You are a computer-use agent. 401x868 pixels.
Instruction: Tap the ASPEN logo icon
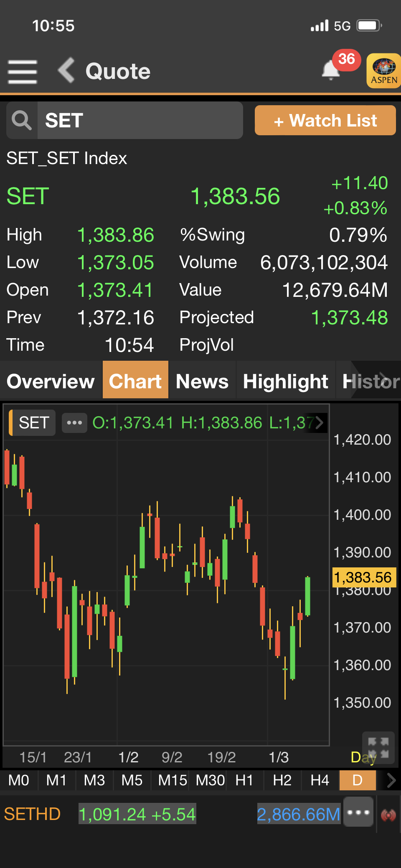click(384, 71)
